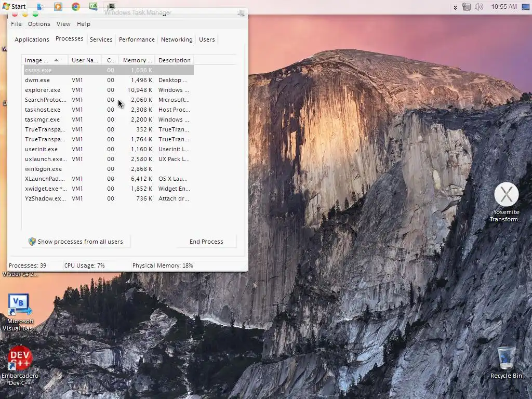Click the 'Widget En...' description cell
532x399 pixels.
(x=174, y=188)
